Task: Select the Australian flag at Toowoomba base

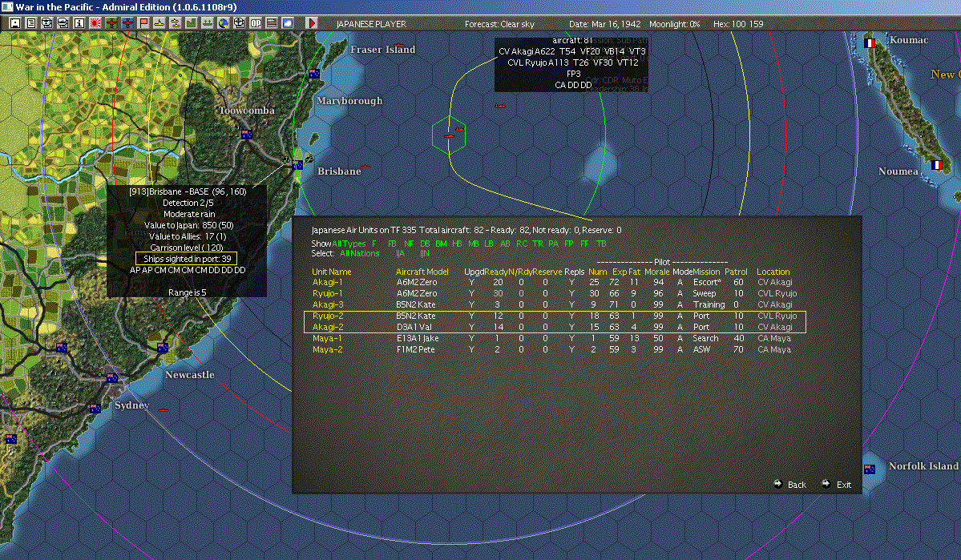Action: point(246,134)
